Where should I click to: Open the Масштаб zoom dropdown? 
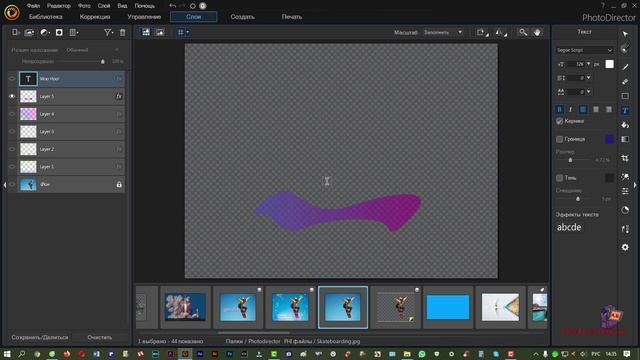click(443, 32)
